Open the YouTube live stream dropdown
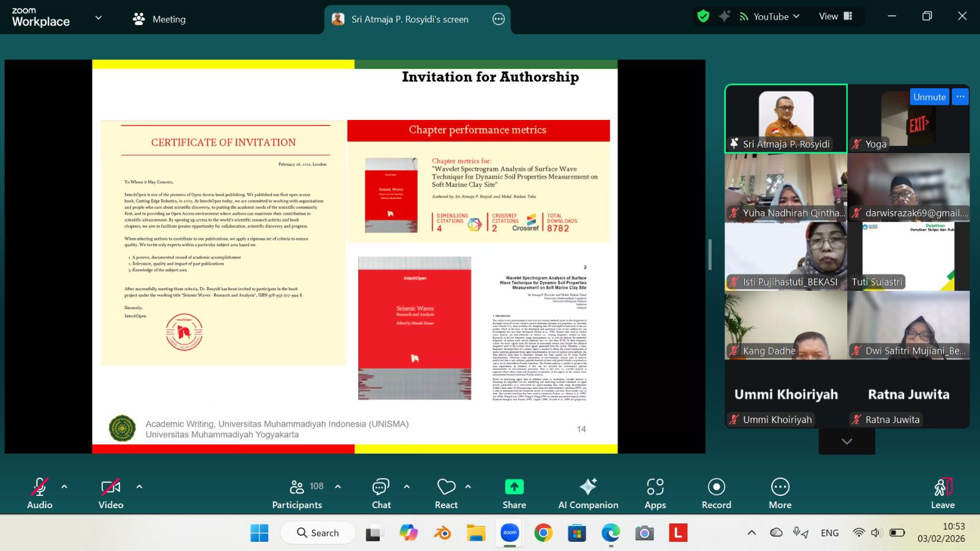The image size is (980, 551). 769,17
